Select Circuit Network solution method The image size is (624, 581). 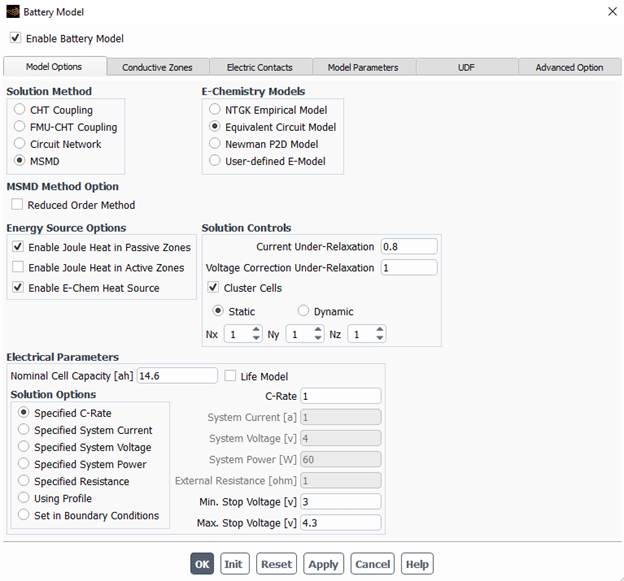pyautogui.click(x=21, y=144)
